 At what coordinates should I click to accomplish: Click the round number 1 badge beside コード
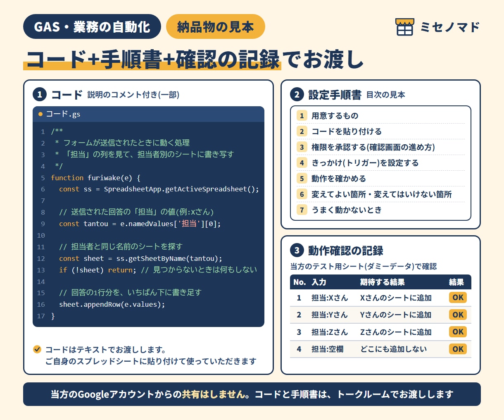click(40, 95)
